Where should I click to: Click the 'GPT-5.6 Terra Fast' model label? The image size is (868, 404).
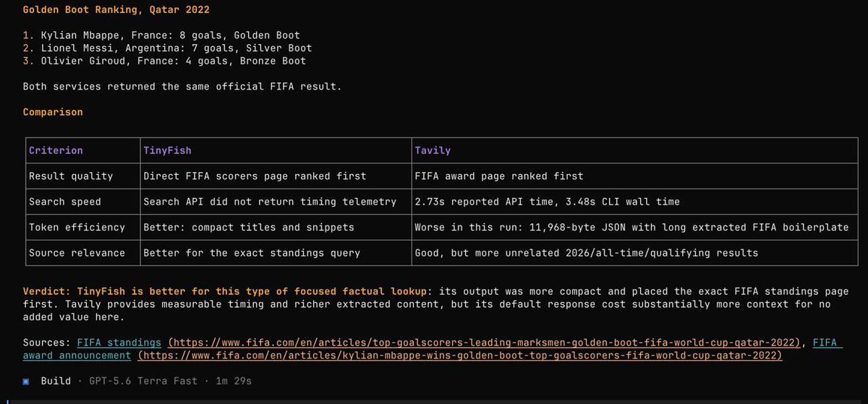(143, 381)
